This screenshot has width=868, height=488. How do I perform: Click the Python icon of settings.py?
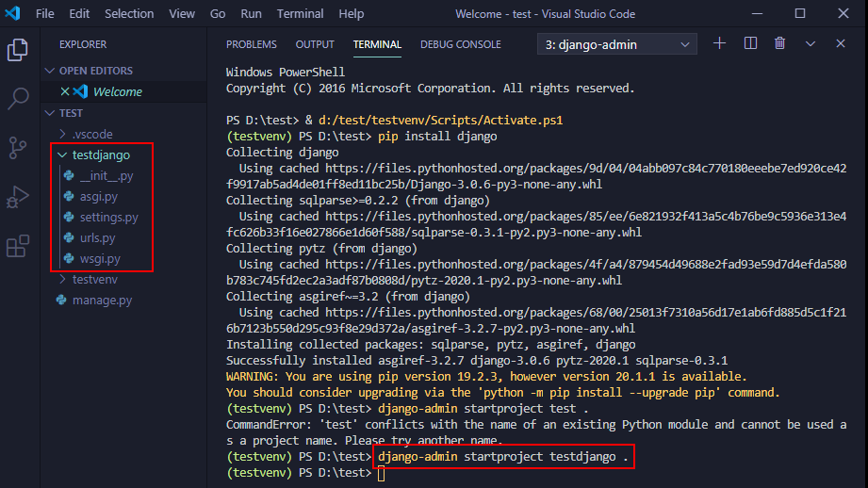(69, 217)
